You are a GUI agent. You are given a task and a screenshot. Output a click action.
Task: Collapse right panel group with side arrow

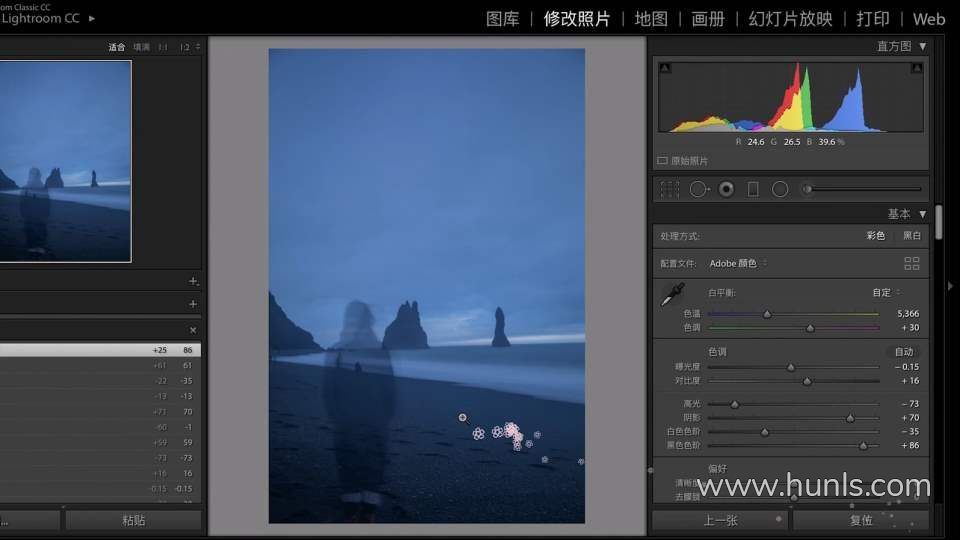click(950, 286)
